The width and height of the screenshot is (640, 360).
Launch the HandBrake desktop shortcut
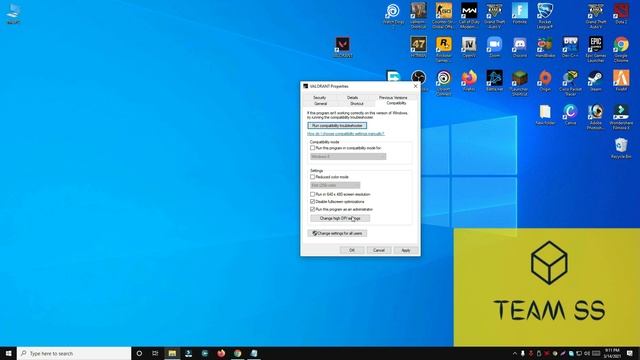tap(545, 47)
